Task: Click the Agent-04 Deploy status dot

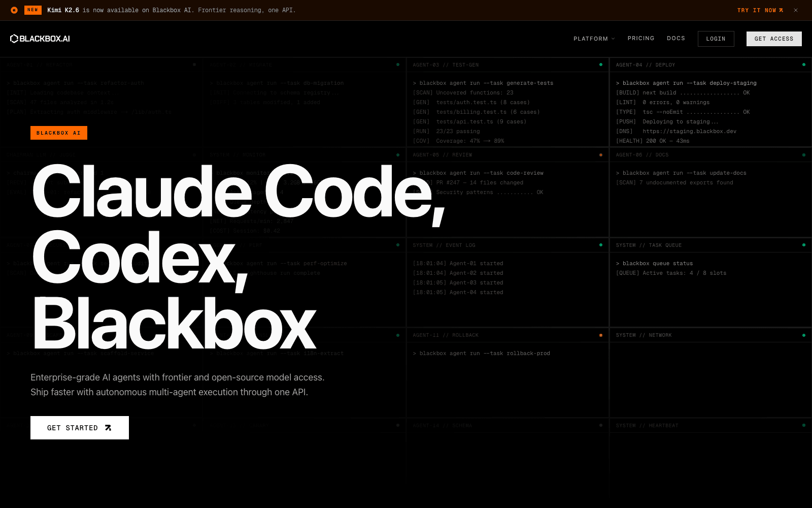Action: (804, 65)
